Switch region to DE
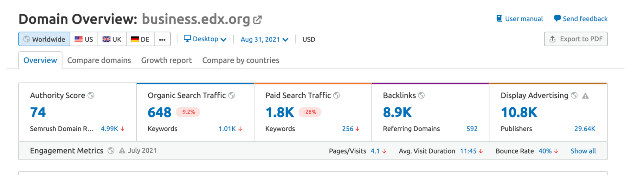 click(x=140, y=39)
